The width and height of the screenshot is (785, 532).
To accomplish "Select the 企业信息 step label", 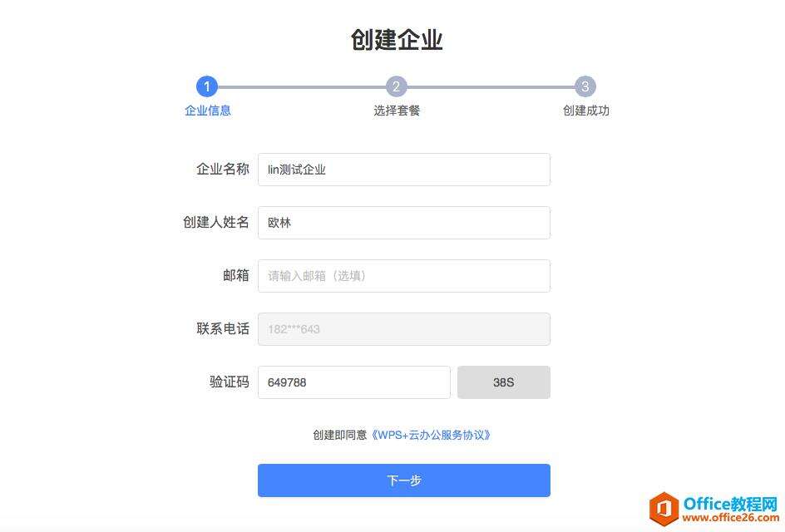I will 208,111.
